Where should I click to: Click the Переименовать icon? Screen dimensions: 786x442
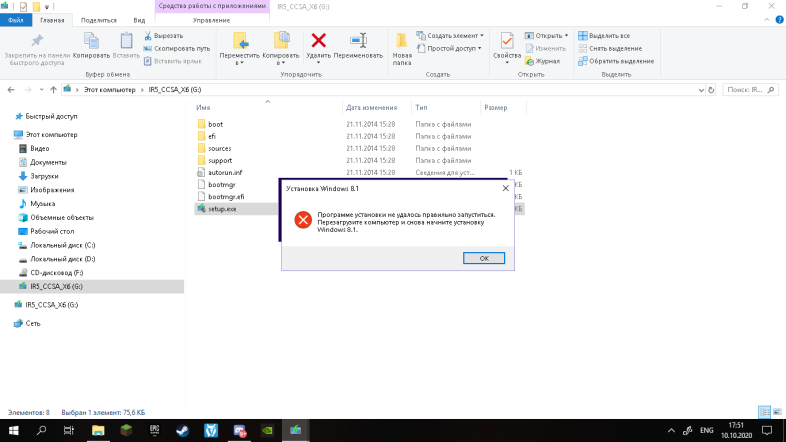point(358,41)
